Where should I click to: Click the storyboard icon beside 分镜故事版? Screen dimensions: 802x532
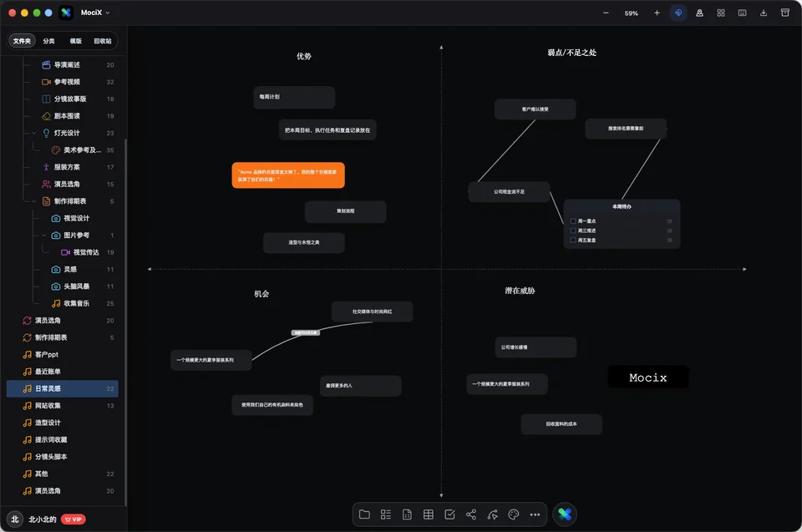point(46,99)
